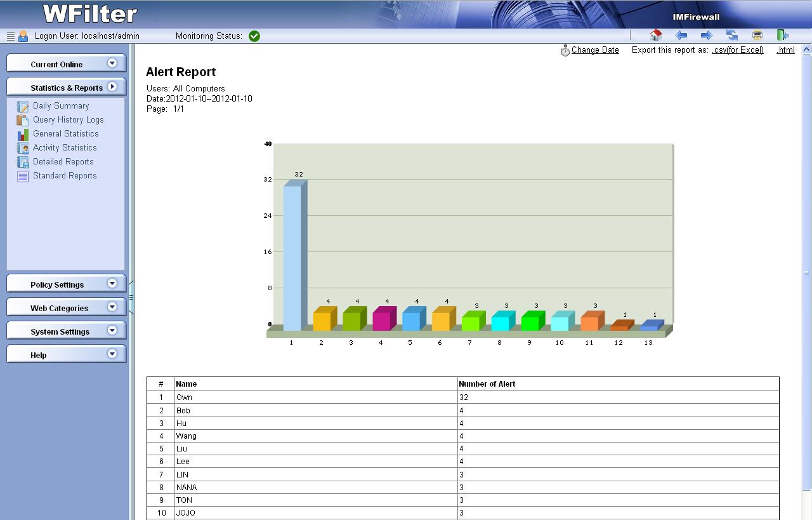Click the green Monitoring Status checkmark icon

254,36
